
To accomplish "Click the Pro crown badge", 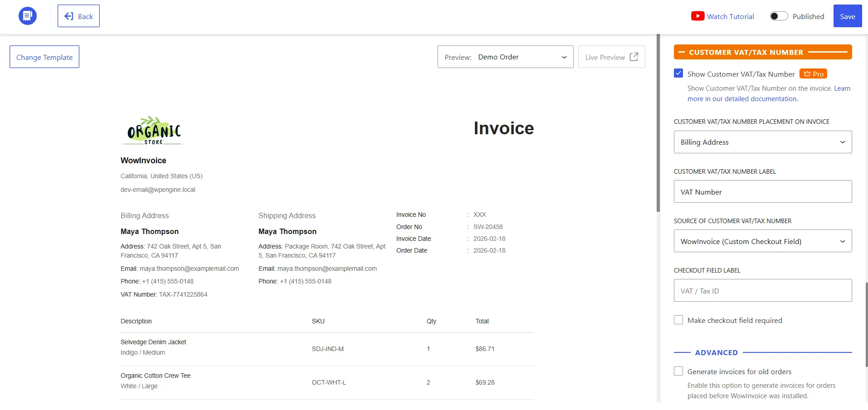I will click(813, 74).
